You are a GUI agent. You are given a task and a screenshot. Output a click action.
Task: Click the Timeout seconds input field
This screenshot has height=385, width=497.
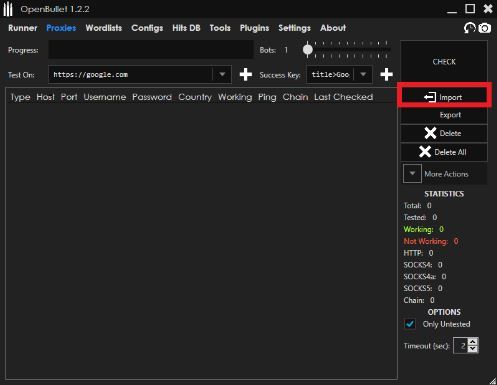(x=461, y=346)
